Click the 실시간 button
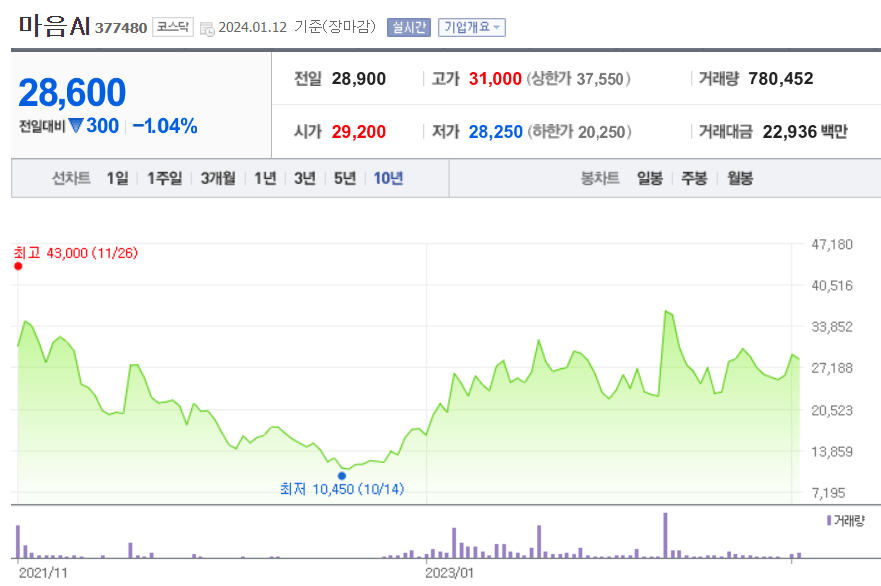 411,26
